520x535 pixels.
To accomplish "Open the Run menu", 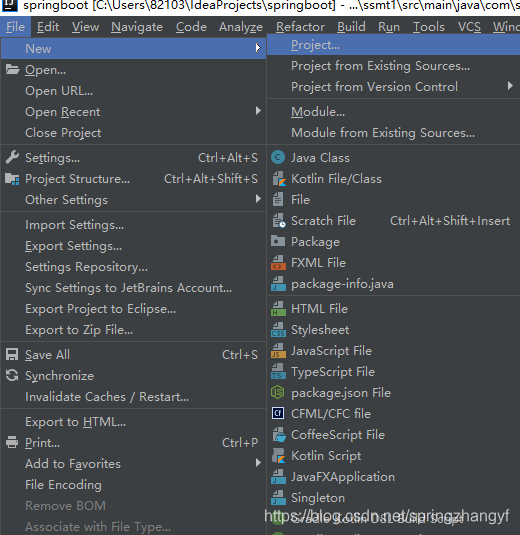I will (389, 27).
